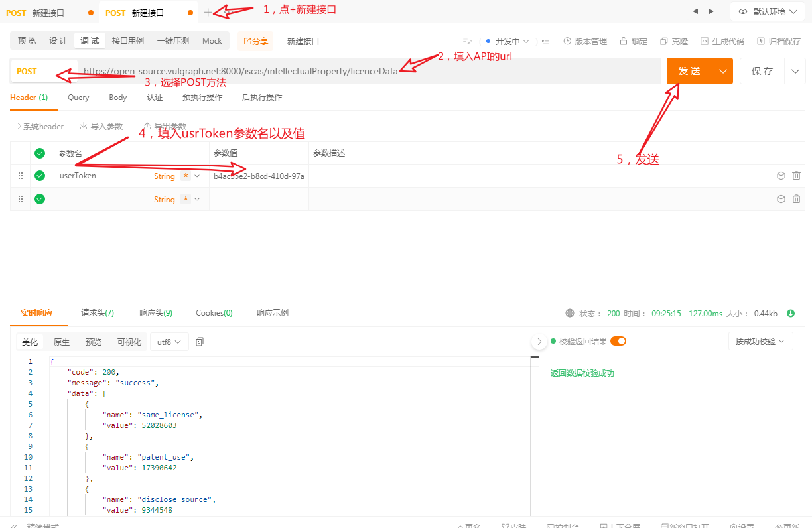
Task: Open the 响应示例 tab
Action: tap(273, 313)
